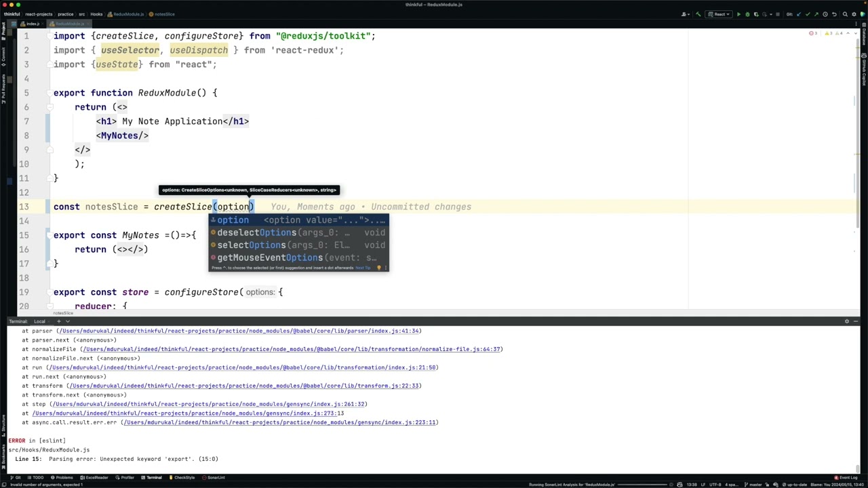Screen dimensions: 868x488
Task: Open the CheckStyle tool window tab
Action: pos(182,478)
